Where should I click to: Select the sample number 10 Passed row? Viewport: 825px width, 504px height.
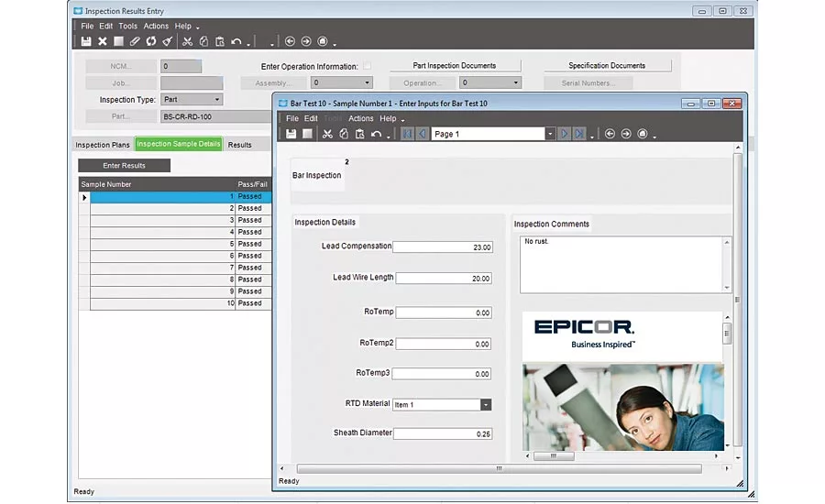click(x=175, y=303)
